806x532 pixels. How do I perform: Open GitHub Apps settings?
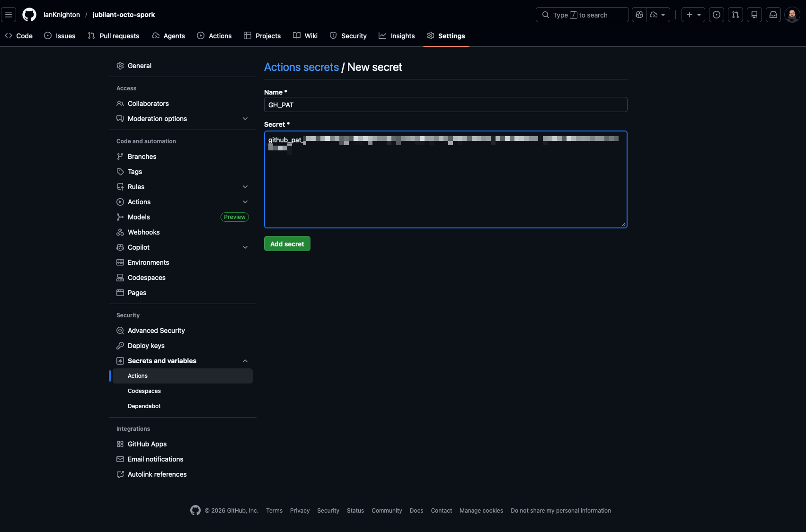[x=183, y=444]
